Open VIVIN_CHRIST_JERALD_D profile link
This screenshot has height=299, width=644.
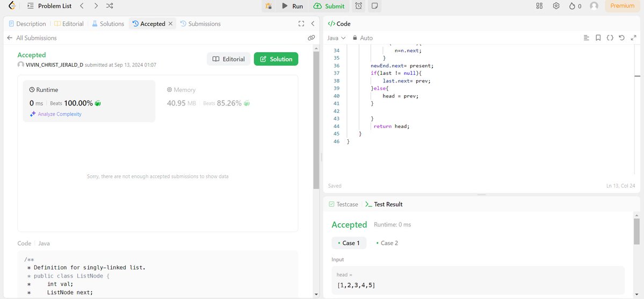(x=54, y=65)
